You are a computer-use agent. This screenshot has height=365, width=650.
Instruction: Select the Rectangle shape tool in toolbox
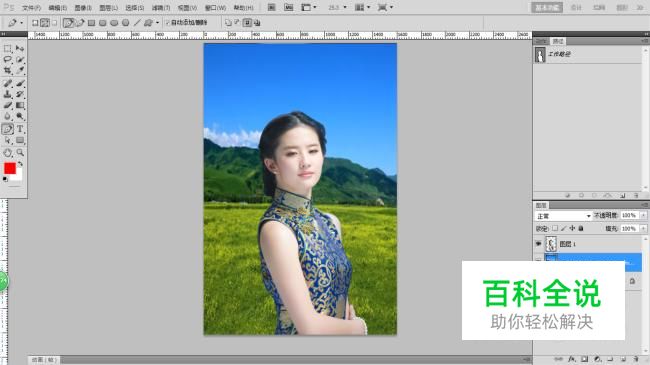[19, 140]
